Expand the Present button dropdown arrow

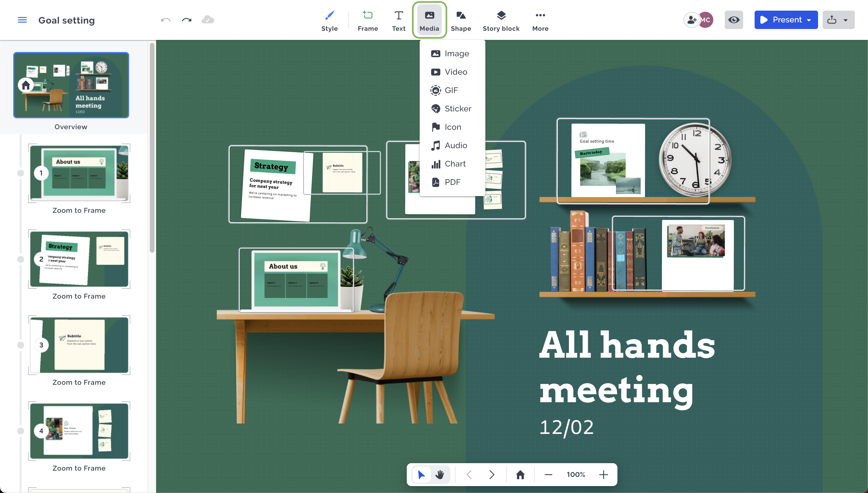809,20
